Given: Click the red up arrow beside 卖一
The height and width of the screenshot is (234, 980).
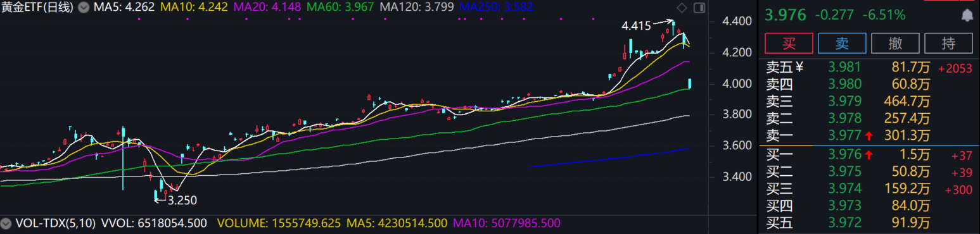Looking at the screenshot, I should pyautogui.click(x=869, y=135).
